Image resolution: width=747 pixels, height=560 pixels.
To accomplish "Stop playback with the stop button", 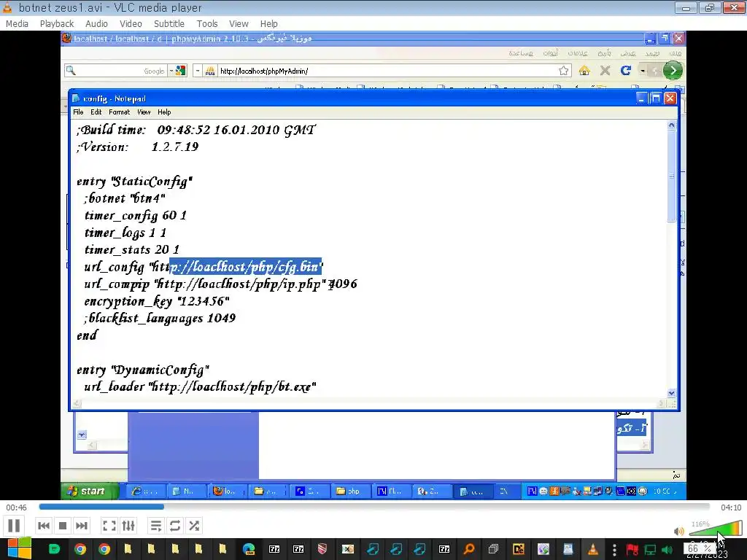I will click(x=63, y=526).
